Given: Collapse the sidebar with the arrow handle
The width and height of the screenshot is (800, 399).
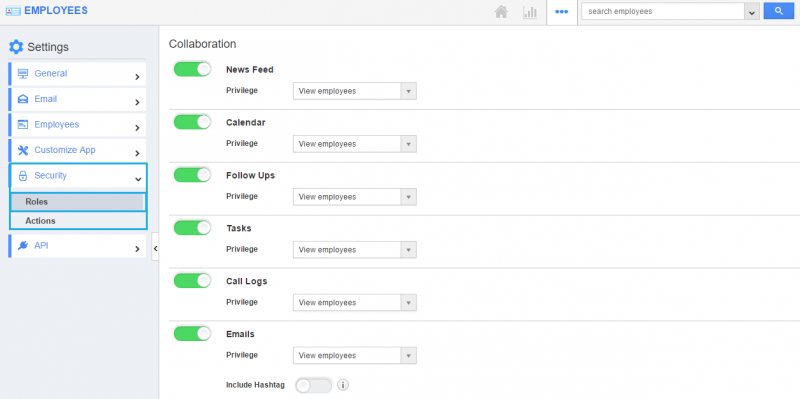Looking at the screenshot, I should point(155,248).
